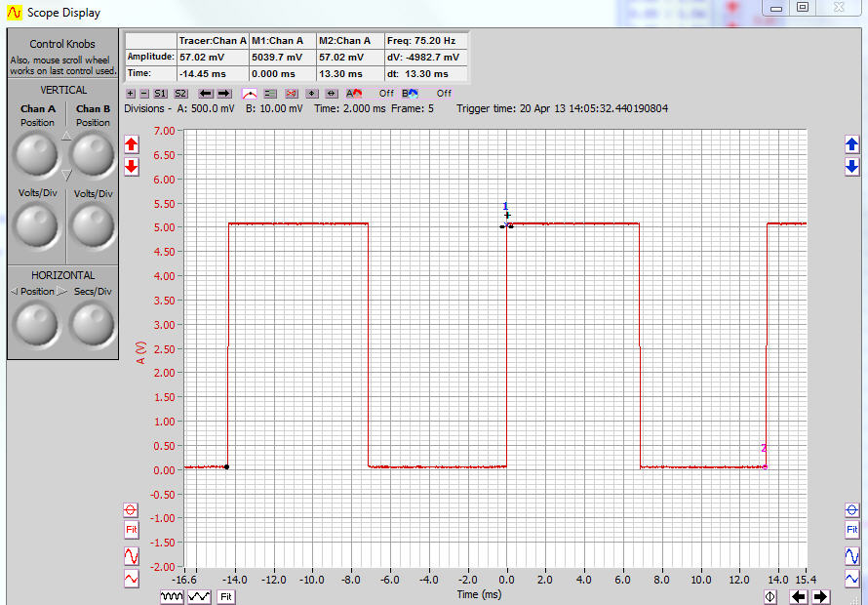Click the blue small sine wave icon
Image resolution: width=868 pixels, height=605 pixels.
pos(851,579)
